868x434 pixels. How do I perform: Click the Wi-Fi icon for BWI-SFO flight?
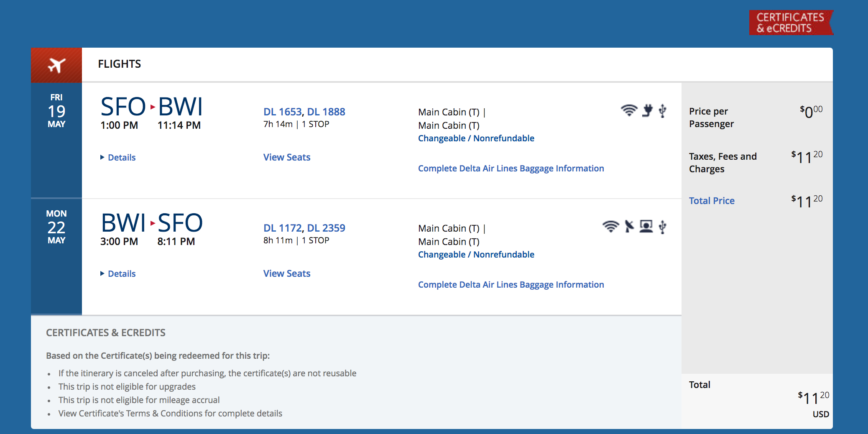click(x=610, y=227)
